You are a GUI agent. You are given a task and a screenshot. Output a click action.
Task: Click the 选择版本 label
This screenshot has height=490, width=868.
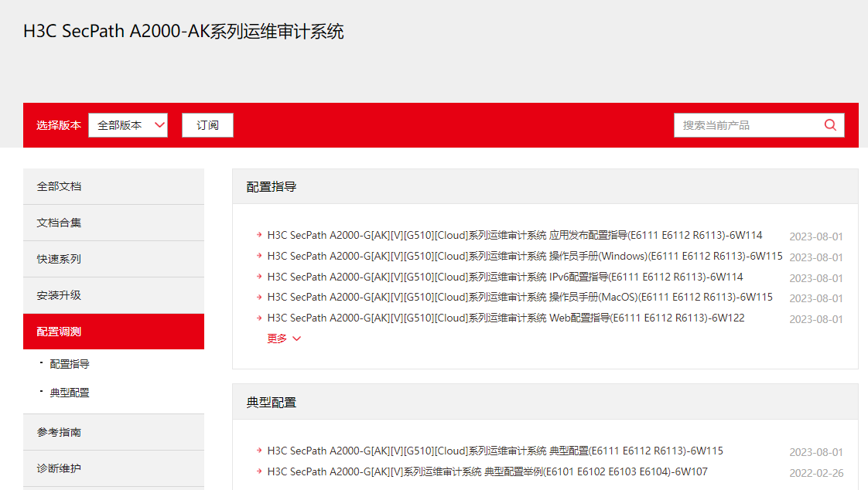(x=59, y=125)
